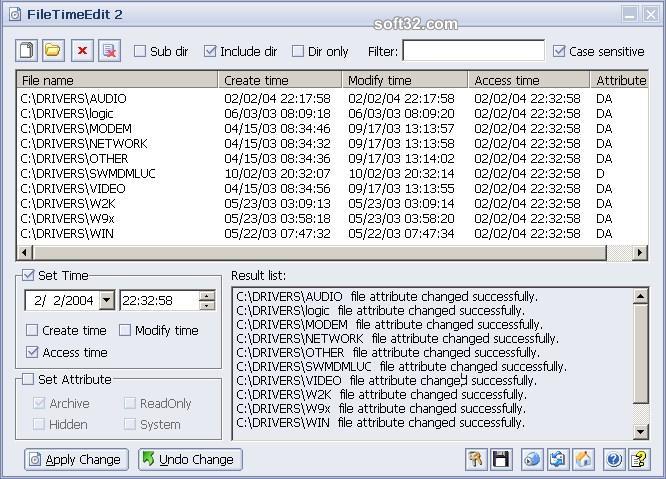Select the C:\DRIVERS\MODEM file row

(x=332, y=128)
